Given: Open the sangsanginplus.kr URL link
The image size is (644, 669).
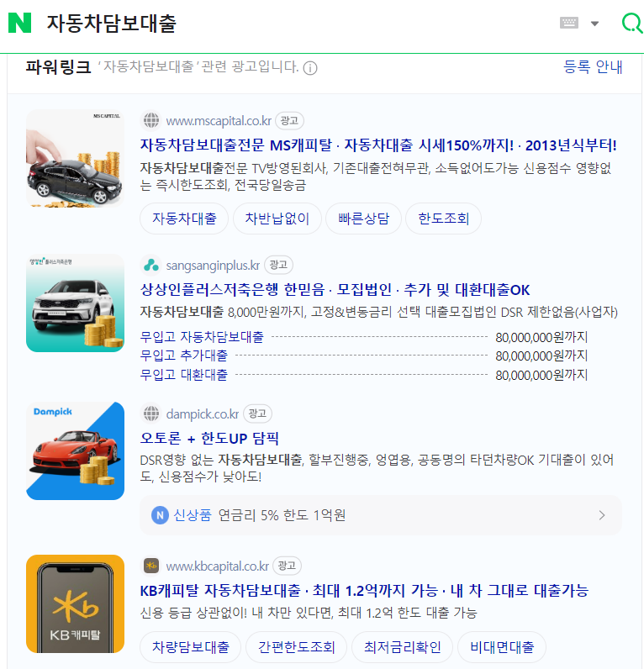Looking at the screenshot, I should point(213,266).
